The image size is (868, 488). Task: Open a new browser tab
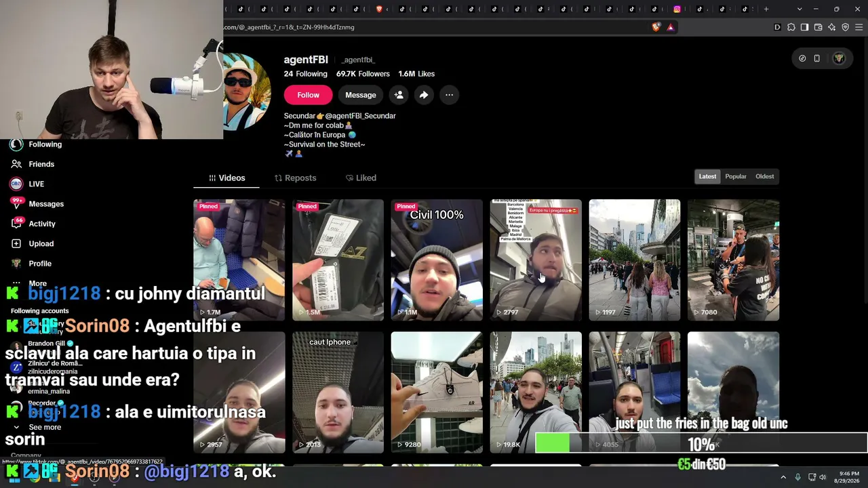click(766, 9)
